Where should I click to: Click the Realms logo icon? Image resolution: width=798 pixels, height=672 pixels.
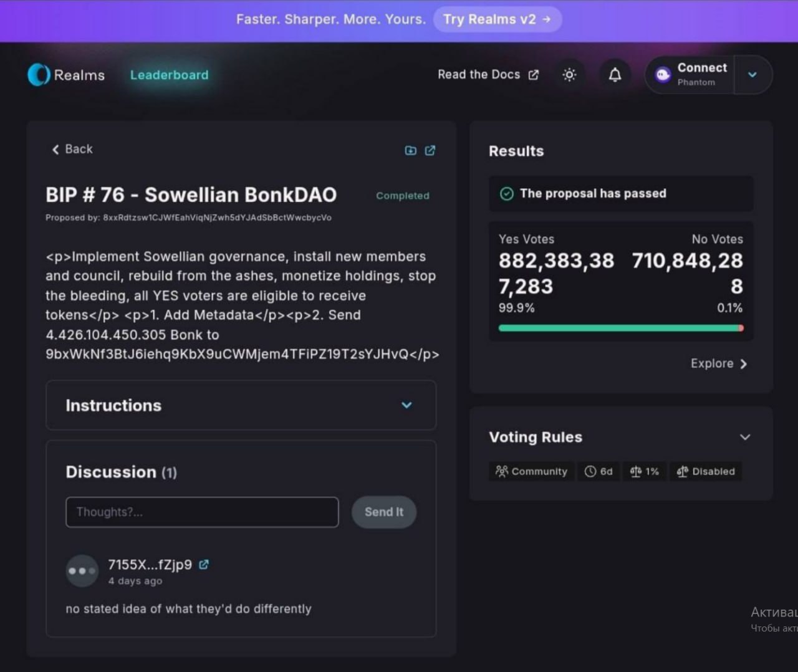pyautogui.click(x=39, y=75)
